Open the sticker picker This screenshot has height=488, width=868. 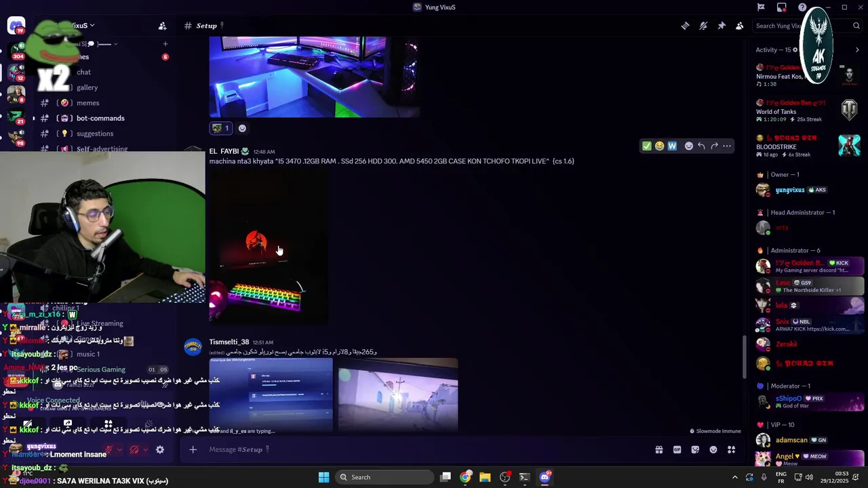[x=695, y=449]
